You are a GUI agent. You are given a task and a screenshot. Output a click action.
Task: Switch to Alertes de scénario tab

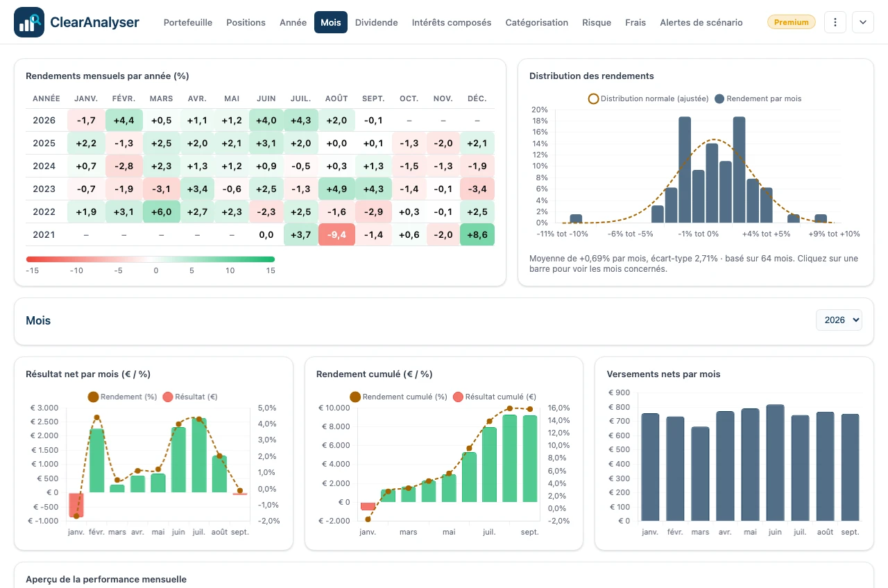click(x=701, y=22)
